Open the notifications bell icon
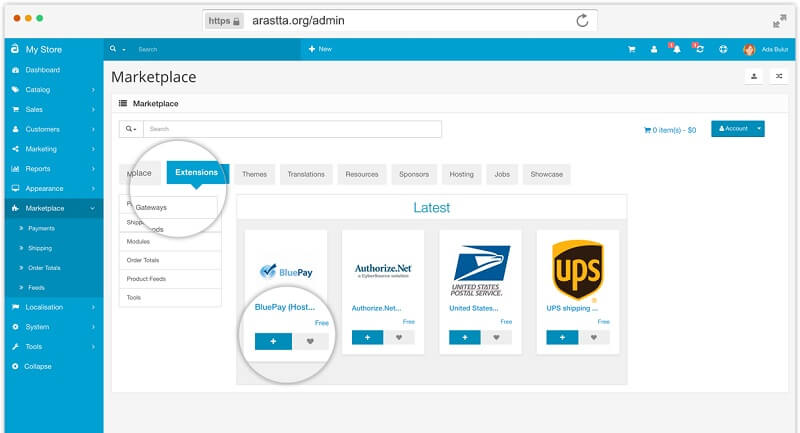 676,49
